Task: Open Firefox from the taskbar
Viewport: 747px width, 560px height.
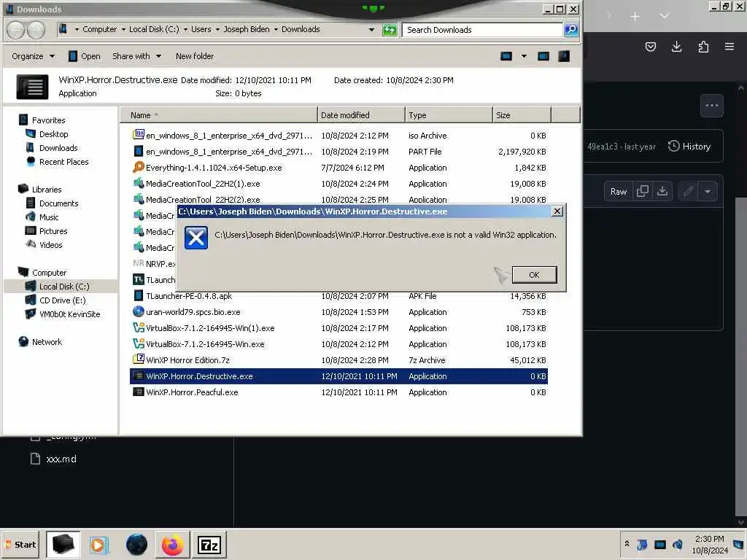Action: tap(172, 545)
